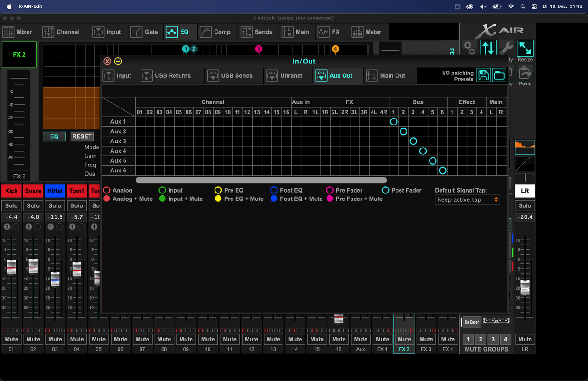Click the FX waveform tab icon
The height and width of the screenshot is (381, 588).
point(323,32)
